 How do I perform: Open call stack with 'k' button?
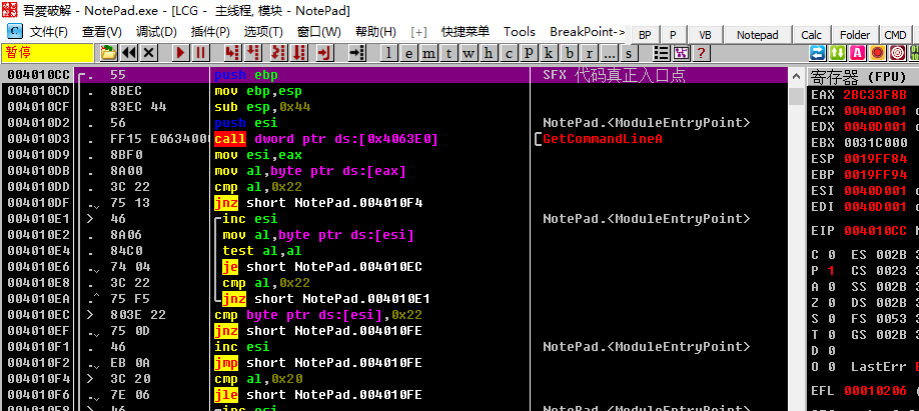tap(550, 53)
